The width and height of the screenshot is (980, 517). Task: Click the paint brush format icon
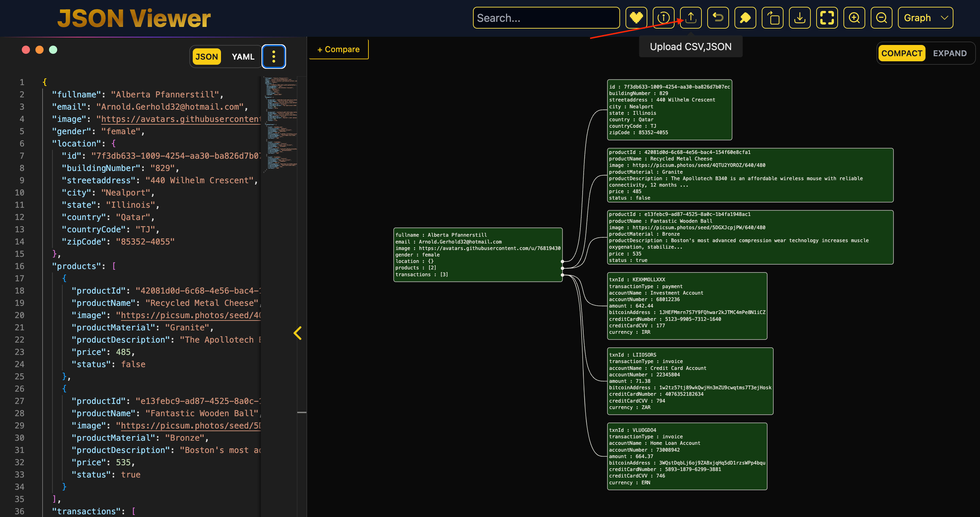[745, 18]
